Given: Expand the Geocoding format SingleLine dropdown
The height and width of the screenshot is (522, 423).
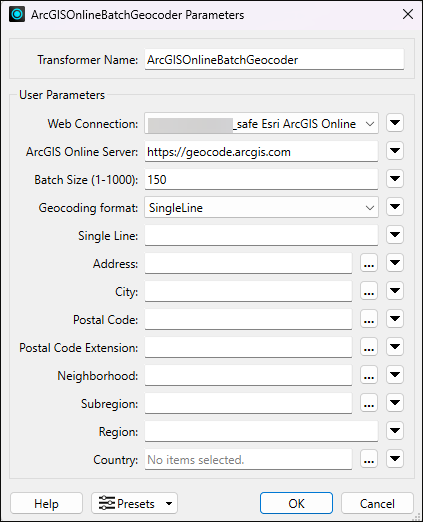Looking at the screenshot, I should [261, 208].
